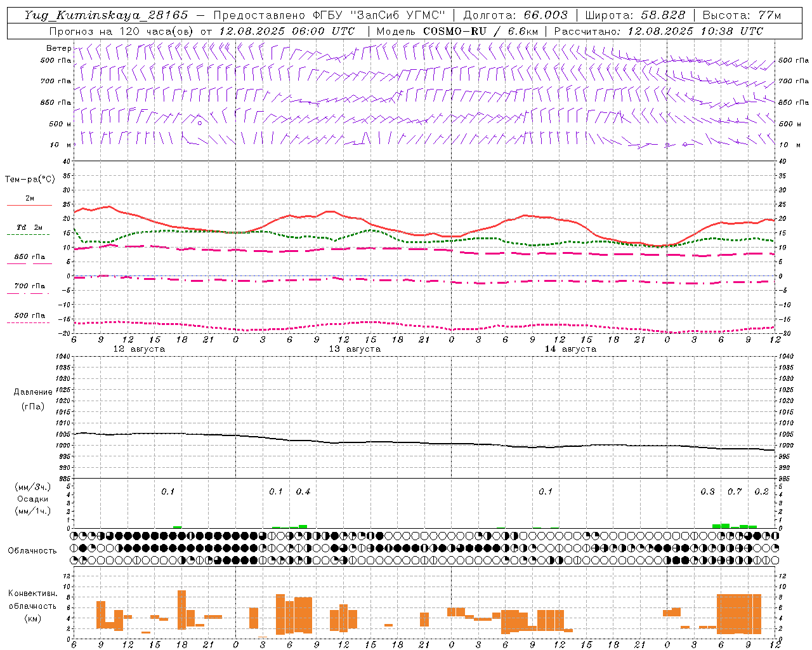Click the 13 августа date label

(x=355, y=349)
